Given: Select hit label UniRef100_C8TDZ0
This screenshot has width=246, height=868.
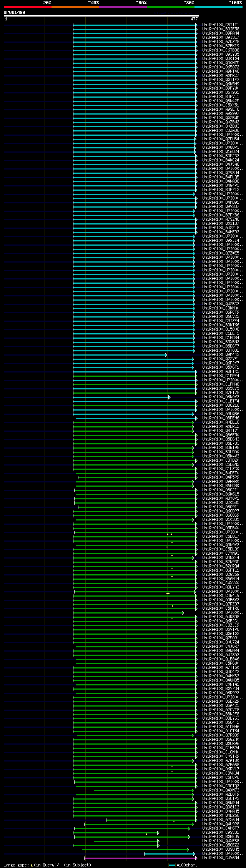Looking at the screenshot, I should click(221, 460).
